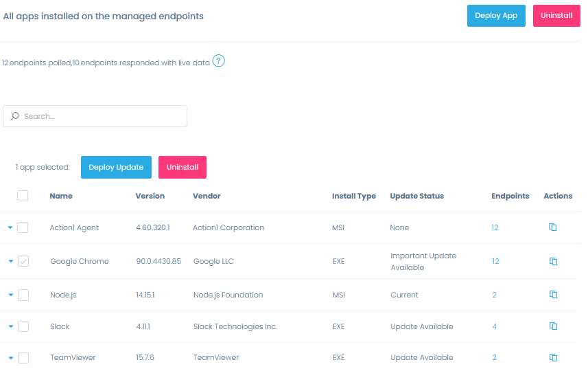Click the Deploy App button
The image size is (588, 371).
tap(496, 16)
